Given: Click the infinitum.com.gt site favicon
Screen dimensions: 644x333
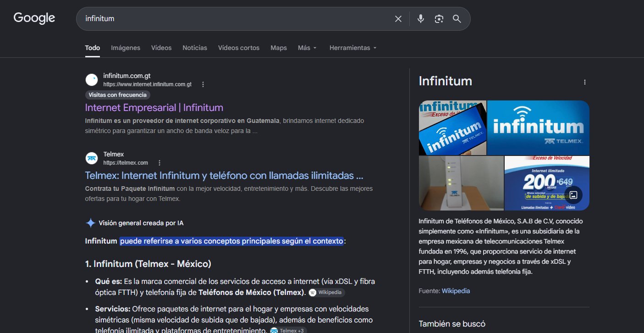Looking at the screenshot, I should pyautogui.click(x=92, y=80).
